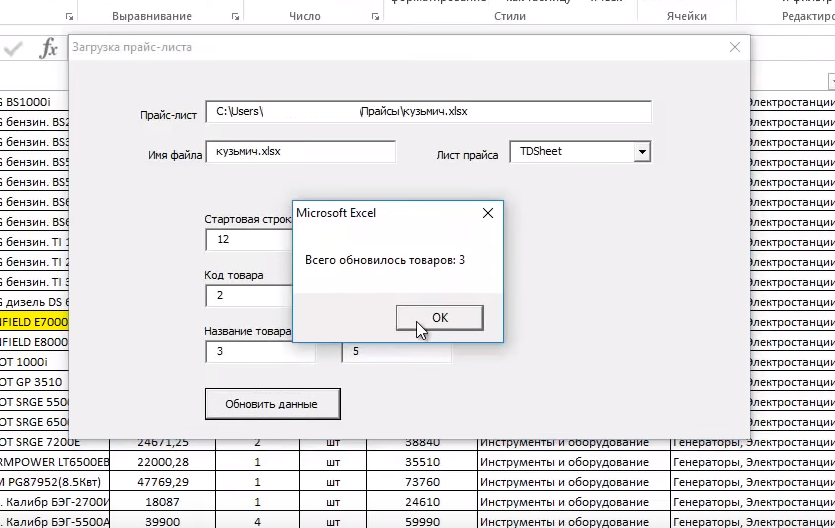This screenshot has width=835, height=528.
Task: Select the cell containing 18087
Action: [162, 502]
